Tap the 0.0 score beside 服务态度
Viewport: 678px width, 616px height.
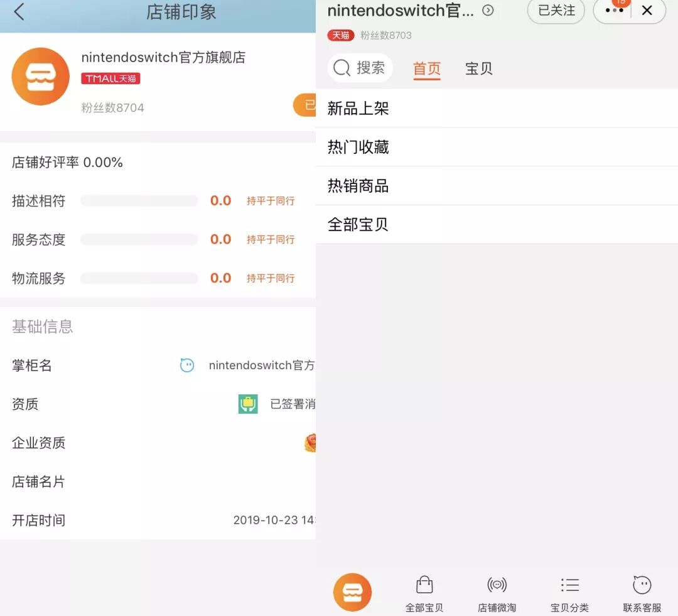pyautogui.click(x=220, y=239)
